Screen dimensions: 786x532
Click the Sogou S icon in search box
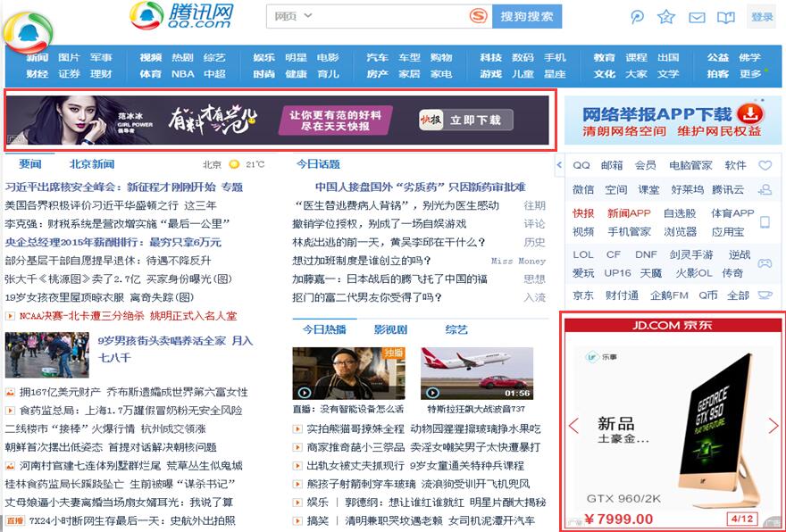pyautogui.click(x=478, y=16)
